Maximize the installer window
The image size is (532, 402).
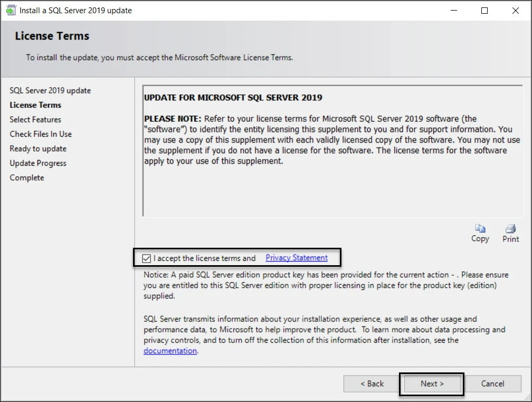point(484,11)
